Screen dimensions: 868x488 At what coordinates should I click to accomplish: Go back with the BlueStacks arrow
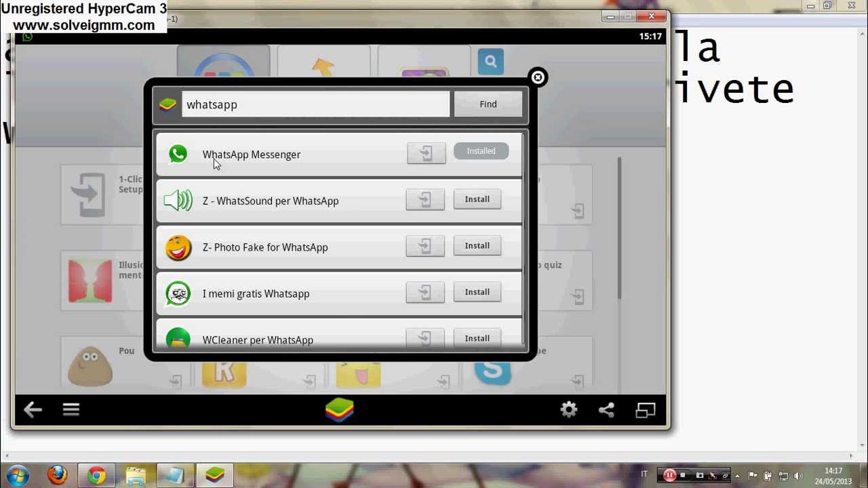coord(33,409)
